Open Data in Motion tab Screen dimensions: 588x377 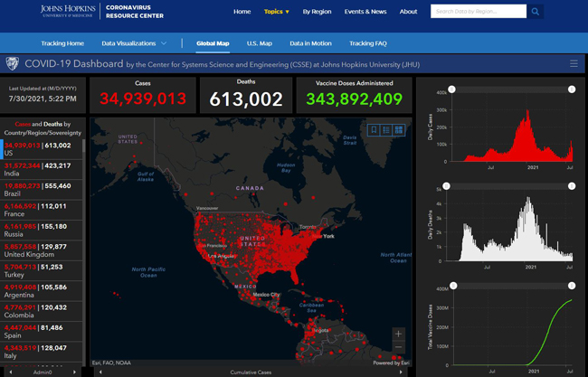pyautogui.click(x=310, y=43)
